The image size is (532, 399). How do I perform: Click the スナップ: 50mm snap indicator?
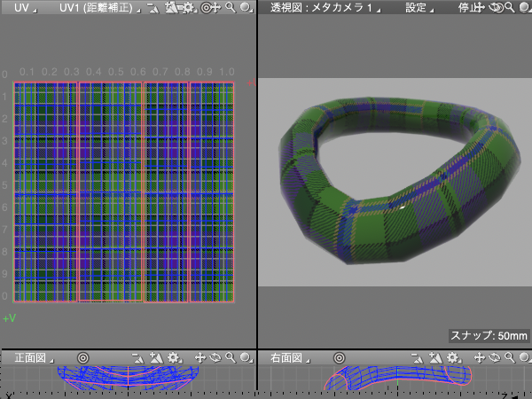tap(489, 336)
